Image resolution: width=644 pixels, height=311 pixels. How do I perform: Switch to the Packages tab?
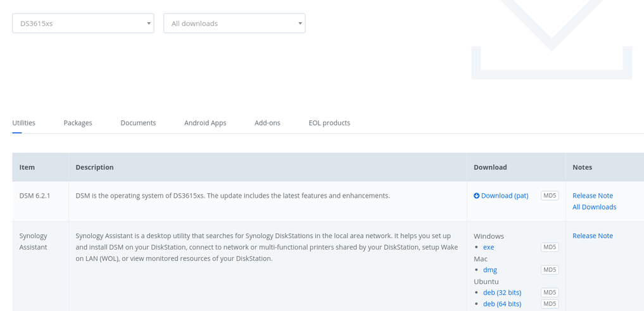pyautogui.click(x=78, y=123)
